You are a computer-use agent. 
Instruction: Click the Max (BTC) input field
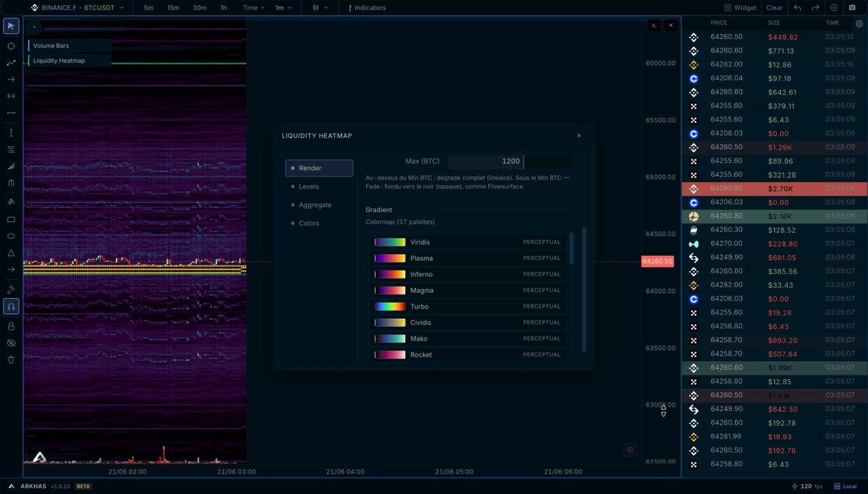click(511, 161)
